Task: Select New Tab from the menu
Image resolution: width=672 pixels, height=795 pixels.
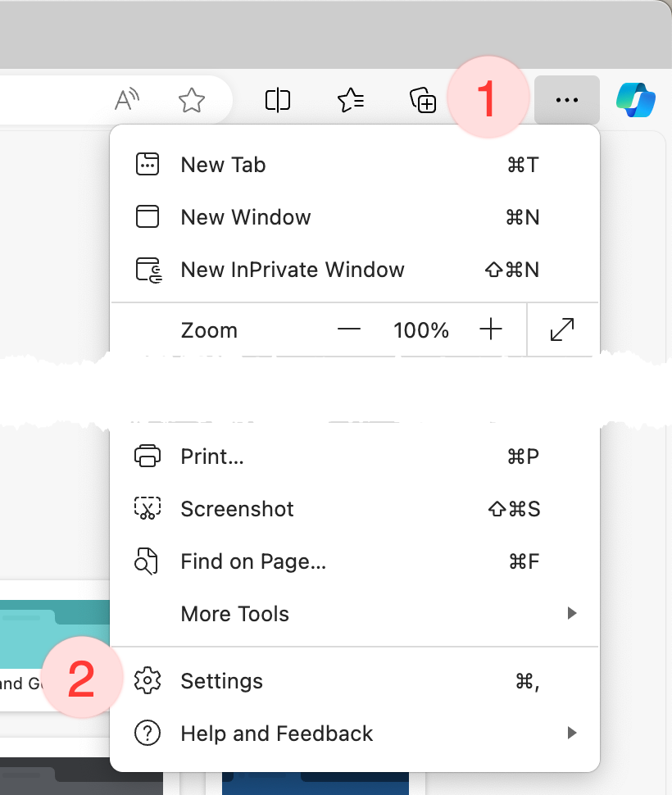Action: 223,165
